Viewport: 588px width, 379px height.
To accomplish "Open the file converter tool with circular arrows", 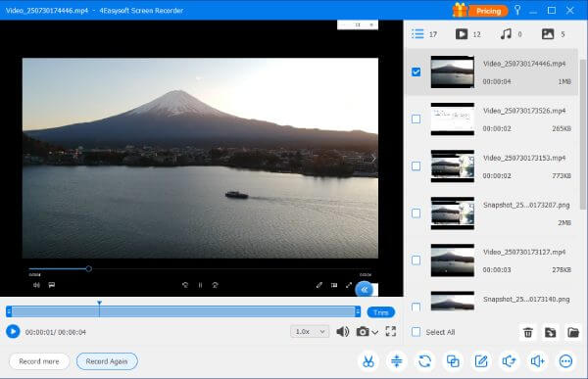I will tap(424, 361).
